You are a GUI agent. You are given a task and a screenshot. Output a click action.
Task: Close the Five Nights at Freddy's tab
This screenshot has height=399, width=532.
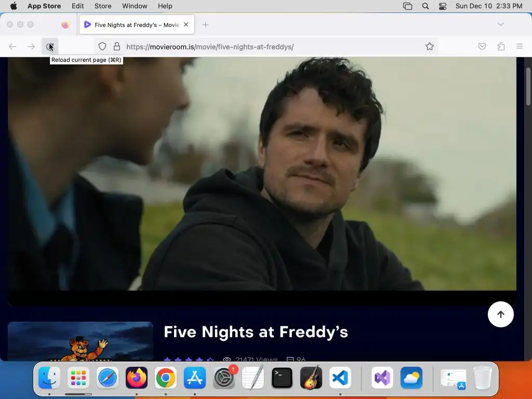click(x=186, y=24)
